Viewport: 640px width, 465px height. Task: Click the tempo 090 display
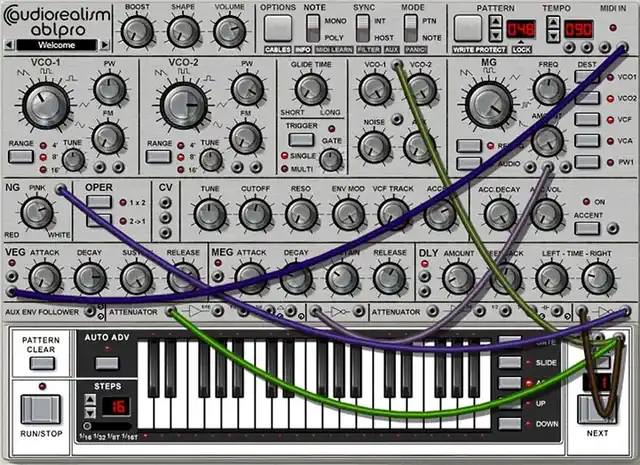tap(579, 29)
